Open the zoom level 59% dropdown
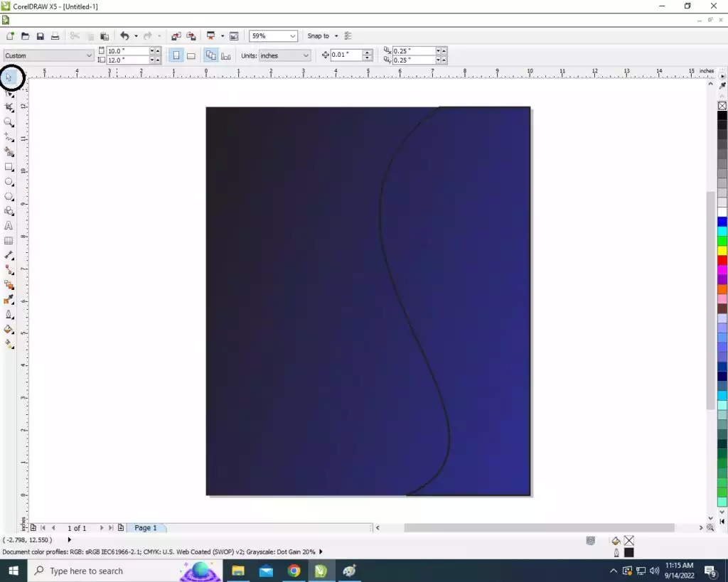 coord(293,36)
